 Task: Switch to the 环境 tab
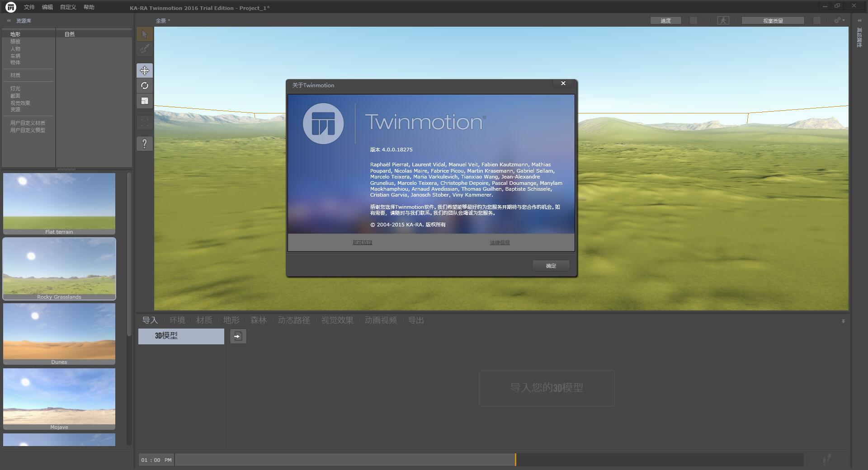[x=177, y=320]
